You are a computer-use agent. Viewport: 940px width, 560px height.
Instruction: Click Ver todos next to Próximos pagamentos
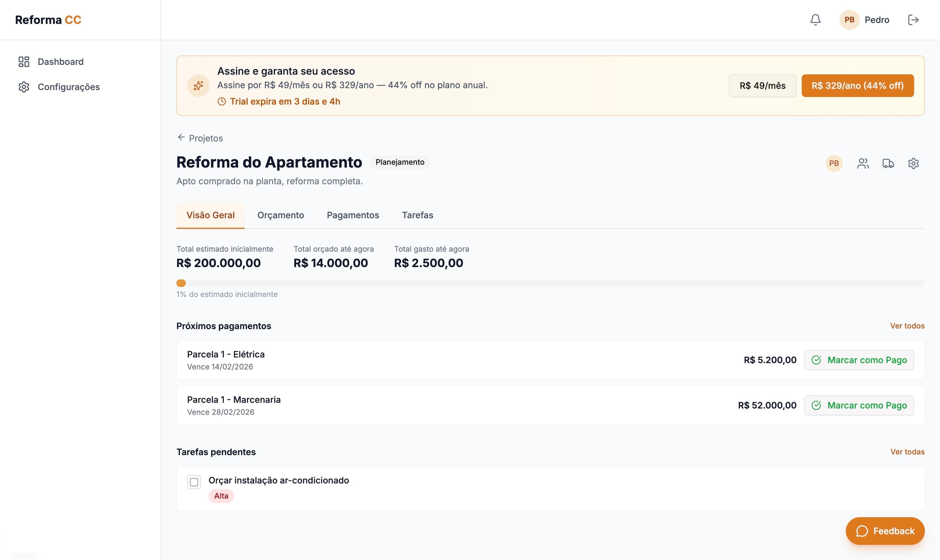click(x=907, y=326)
